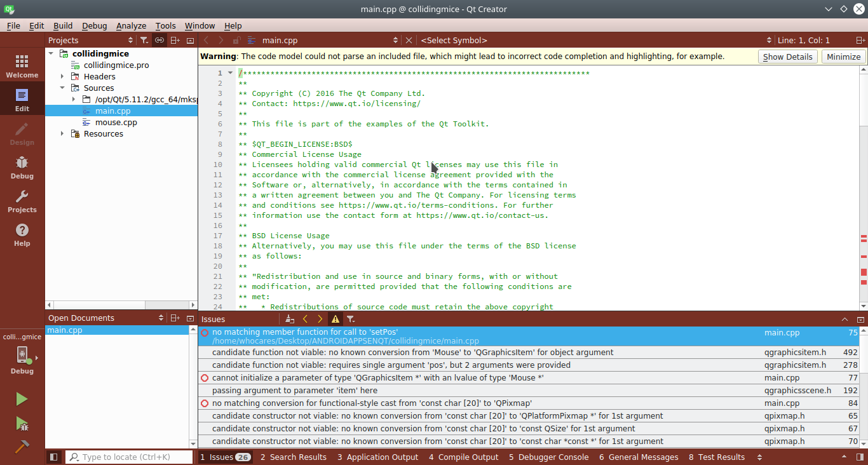Viewport: 868px width, 465px height.
Task: Expand the Headers folder
Action: (x=62, y=77)
